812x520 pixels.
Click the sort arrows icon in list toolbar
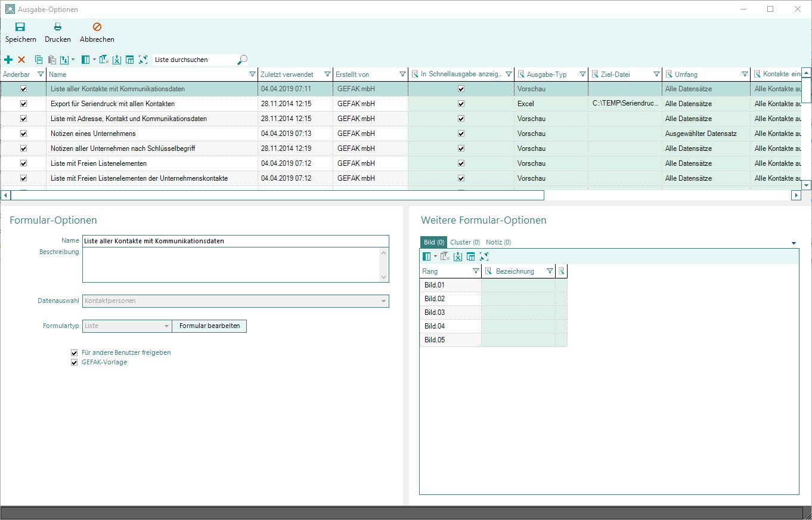tap(64, 60)
